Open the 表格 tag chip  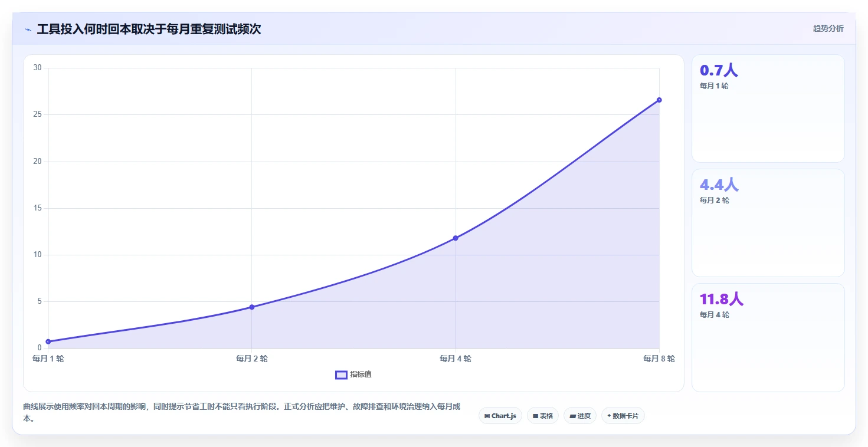543,416
